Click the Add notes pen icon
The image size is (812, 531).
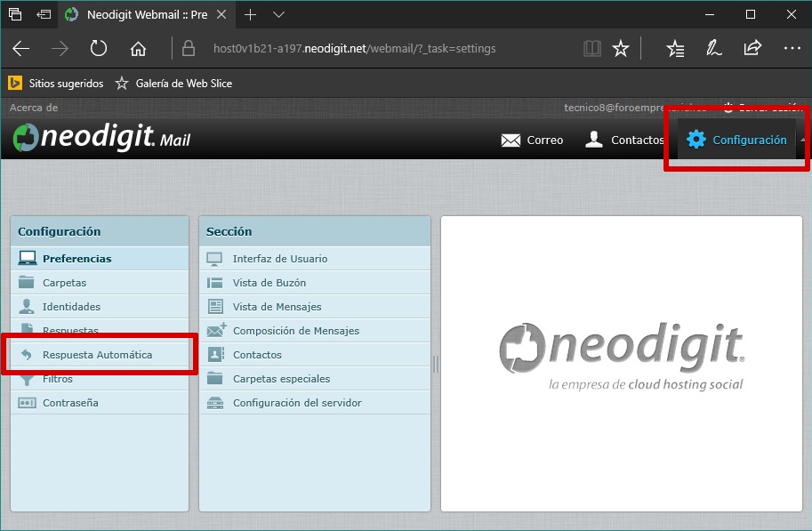click(713, 48)
